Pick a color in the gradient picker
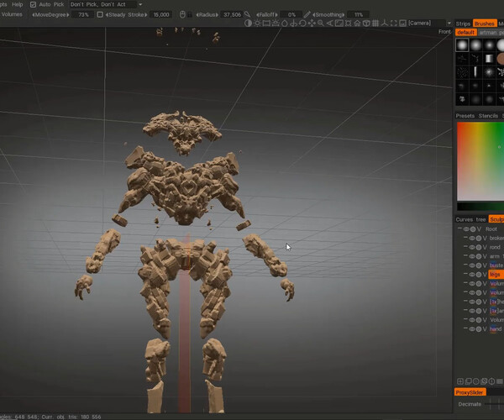This screenshot has width=504, height=420. click(x=480, y=161)
